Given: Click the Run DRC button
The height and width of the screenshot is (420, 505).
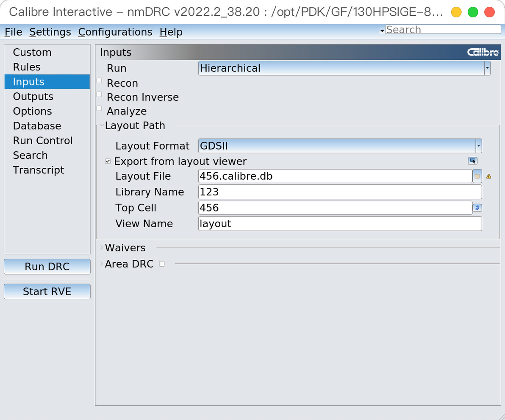Looking at the screenshot, I should [x=47, y=267].
